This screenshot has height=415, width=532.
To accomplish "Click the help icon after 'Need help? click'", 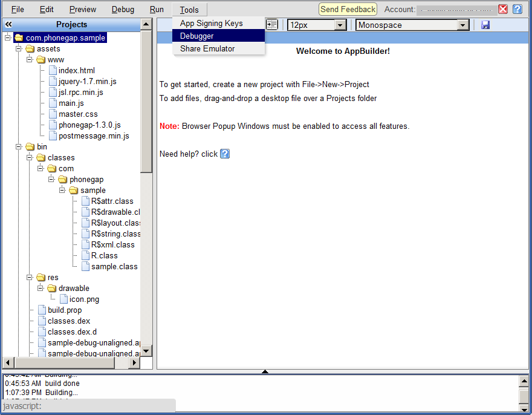I will click(x=225, y=154).
